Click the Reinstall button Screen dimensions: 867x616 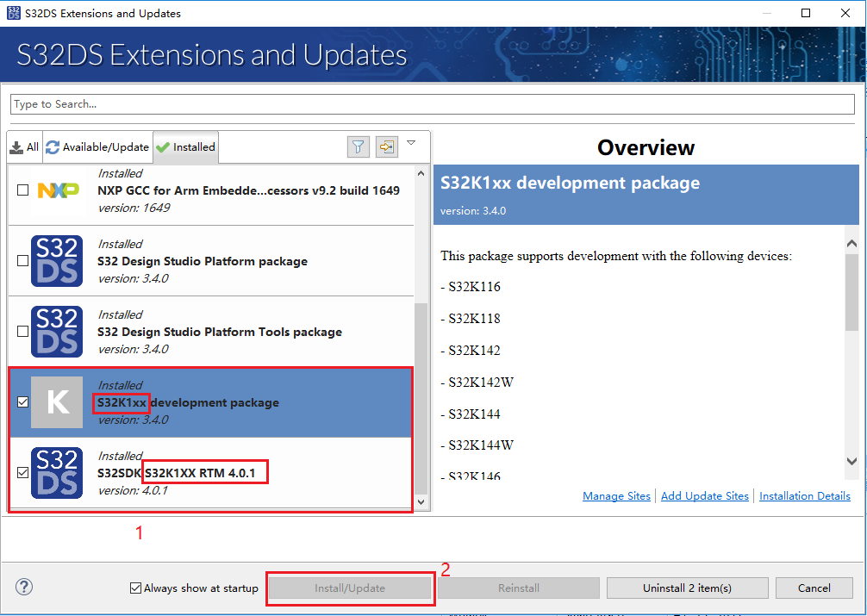point(519,588)
